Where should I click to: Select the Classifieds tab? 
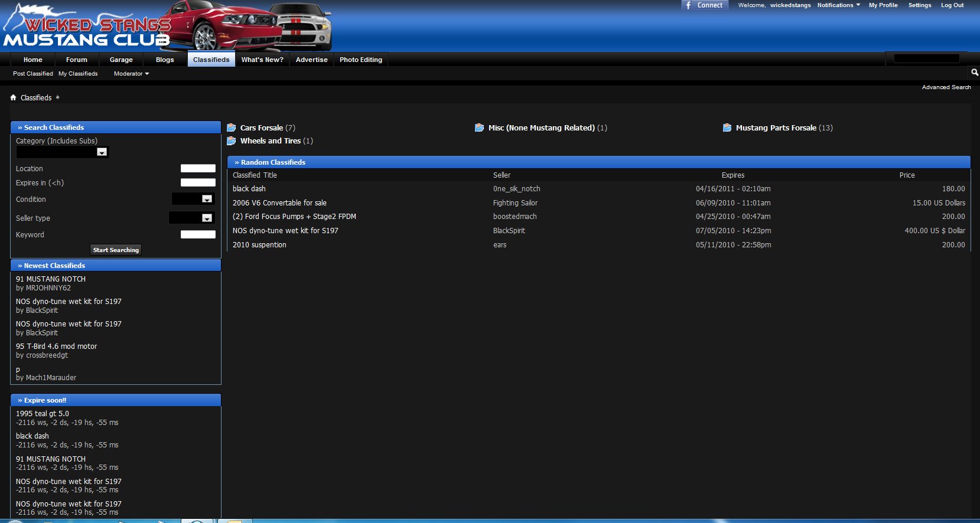pos(211,60)
